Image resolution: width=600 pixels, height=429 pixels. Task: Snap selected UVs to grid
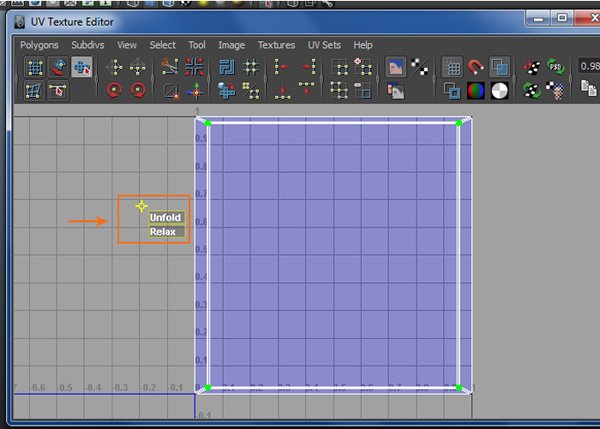pyautogui.click(x=251, y=67)
